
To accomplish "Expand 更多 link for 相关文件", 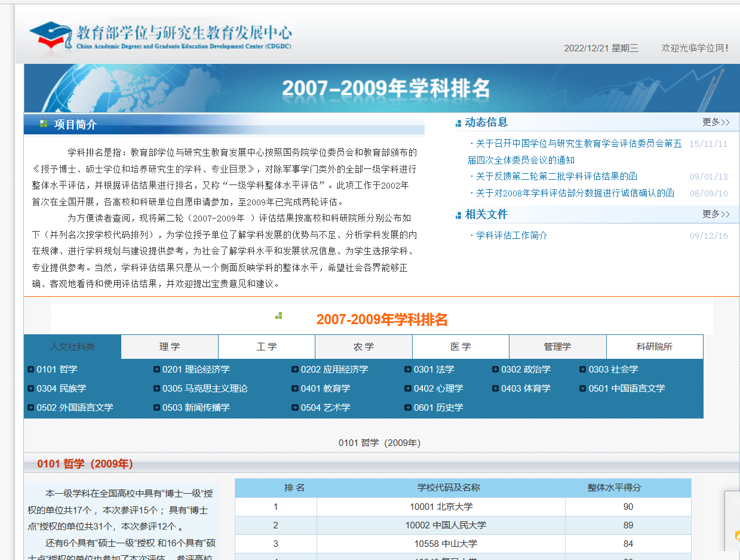I will (x=716, y=214).
